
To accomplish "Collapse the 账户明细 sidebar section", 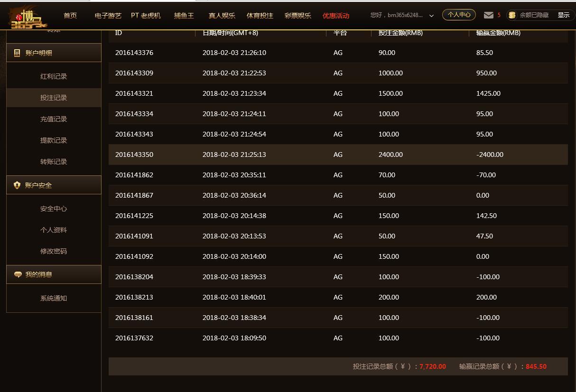I will pos(54,53).
